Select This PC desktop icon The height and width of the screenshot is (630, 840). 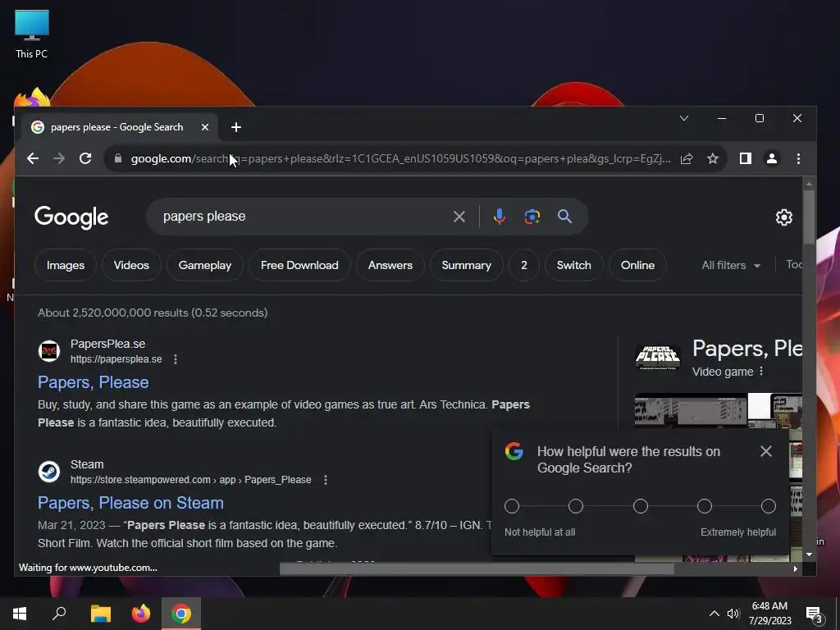coord(32,34)
